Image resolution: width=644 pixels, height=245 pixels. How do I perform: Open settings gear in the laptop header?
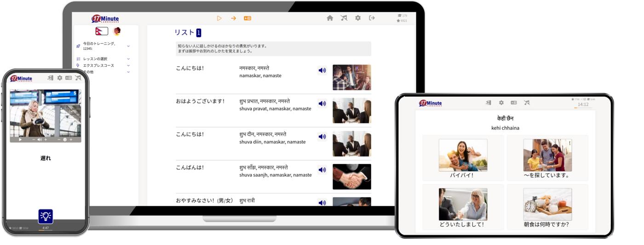pyautogui.click(x=358, y=18)
